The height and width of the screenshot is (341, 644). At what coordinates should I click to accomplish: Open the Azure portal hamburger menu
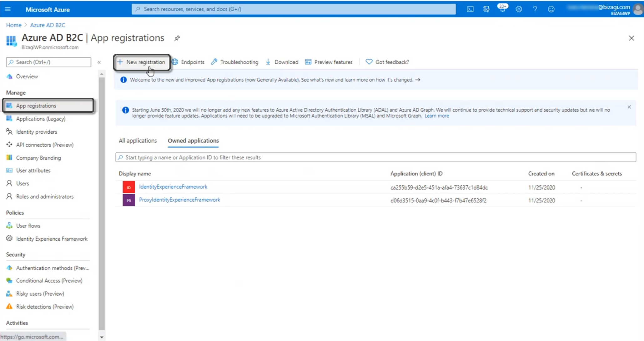(8, 9)
